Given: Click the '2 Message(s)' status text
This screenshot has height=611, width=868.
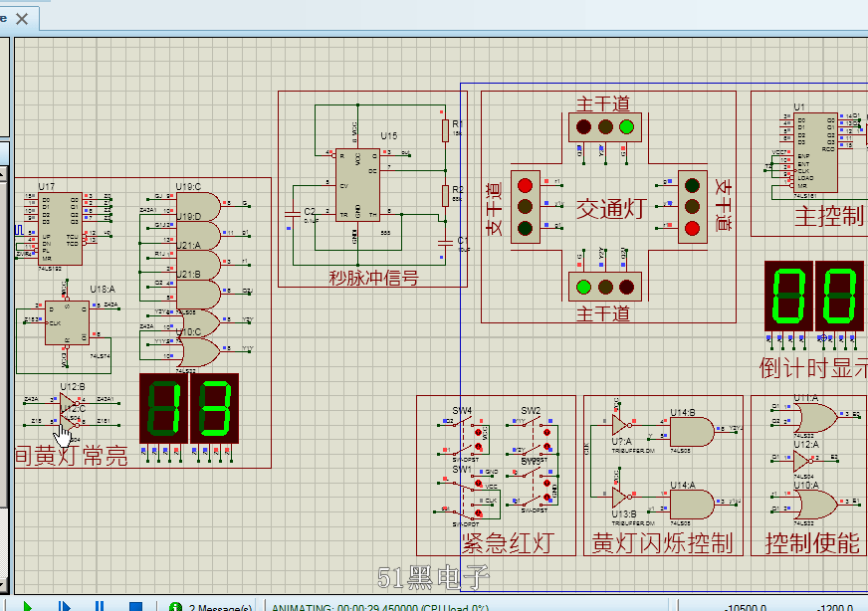Looking at the screenshot, I should coord(220,607).
